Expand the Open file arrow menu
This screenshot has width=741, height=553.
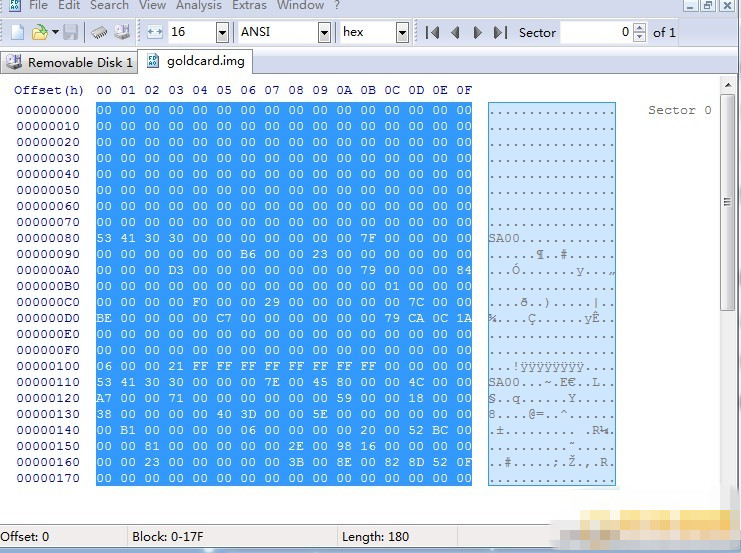click(x=55, y=32)
